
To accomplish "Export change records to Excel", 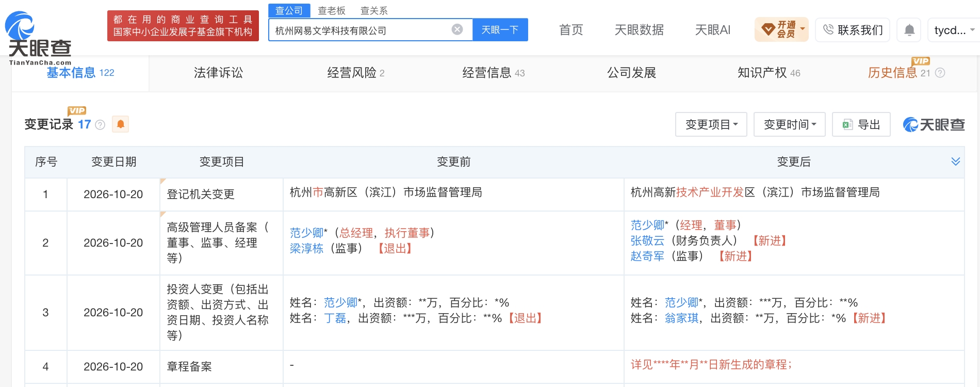I will coord(861,124).
